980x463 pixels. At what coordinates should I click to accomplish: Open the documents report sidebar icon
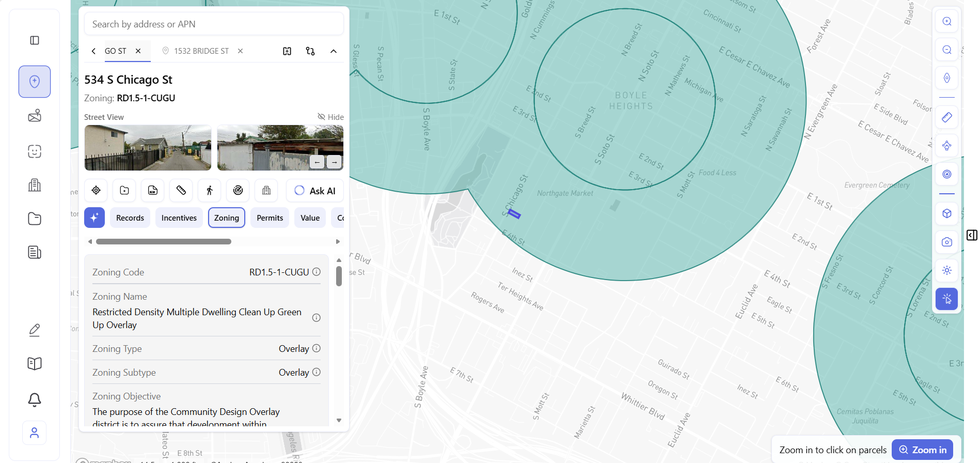(35, 252)
